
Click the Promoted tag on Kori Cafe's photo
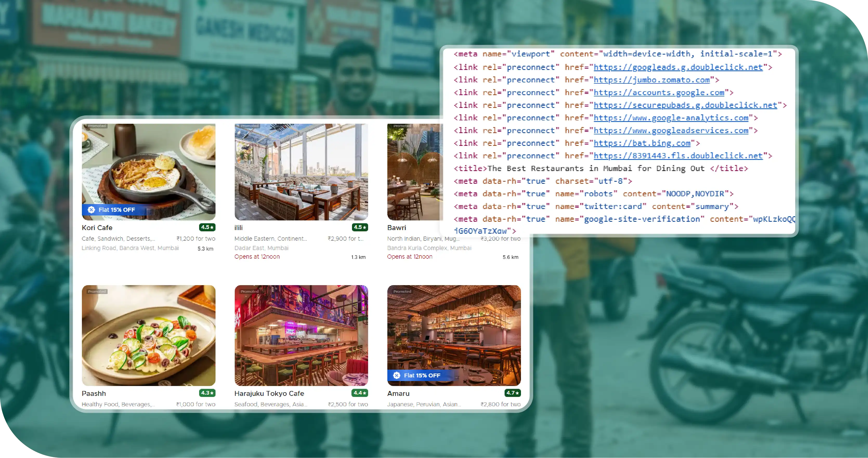click(97, 126)
